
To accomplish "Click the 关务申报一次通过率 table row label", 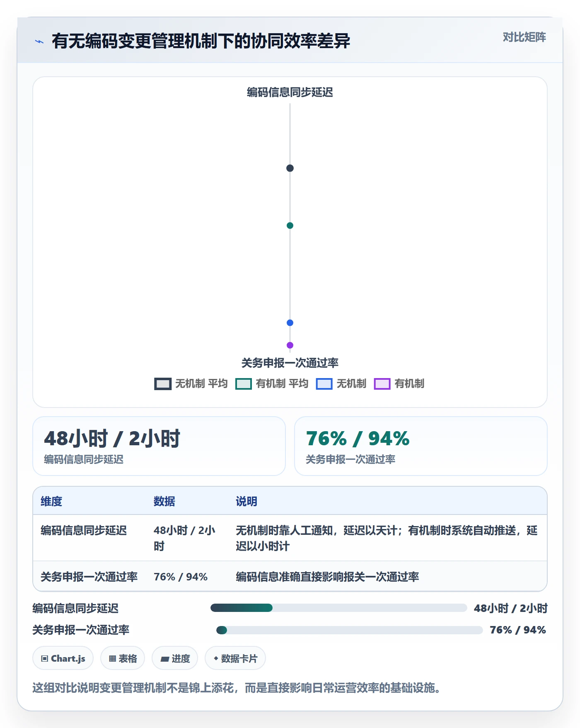I will click(89, 577).
